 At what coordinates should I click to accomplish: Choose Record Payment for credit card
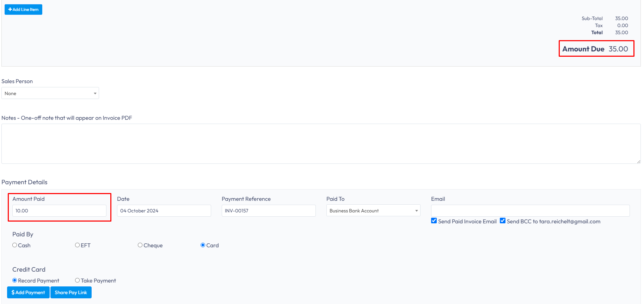click(x=15, y=280)
